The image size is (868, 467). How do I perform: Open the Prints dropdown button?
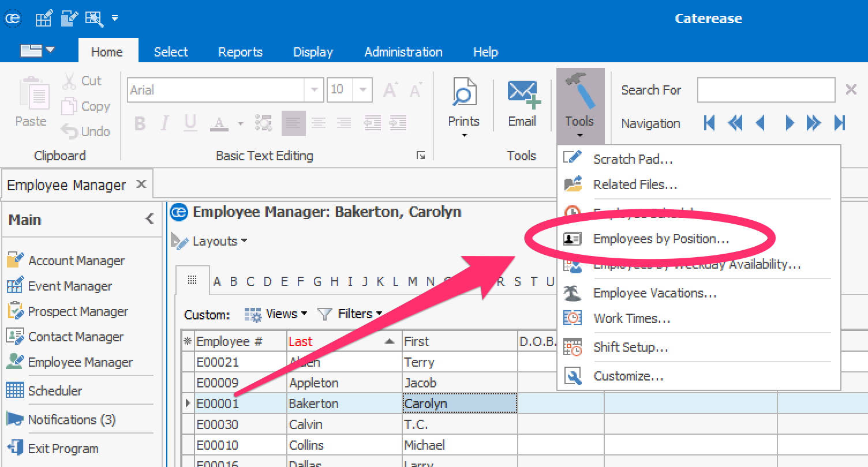tap(463, 107)
